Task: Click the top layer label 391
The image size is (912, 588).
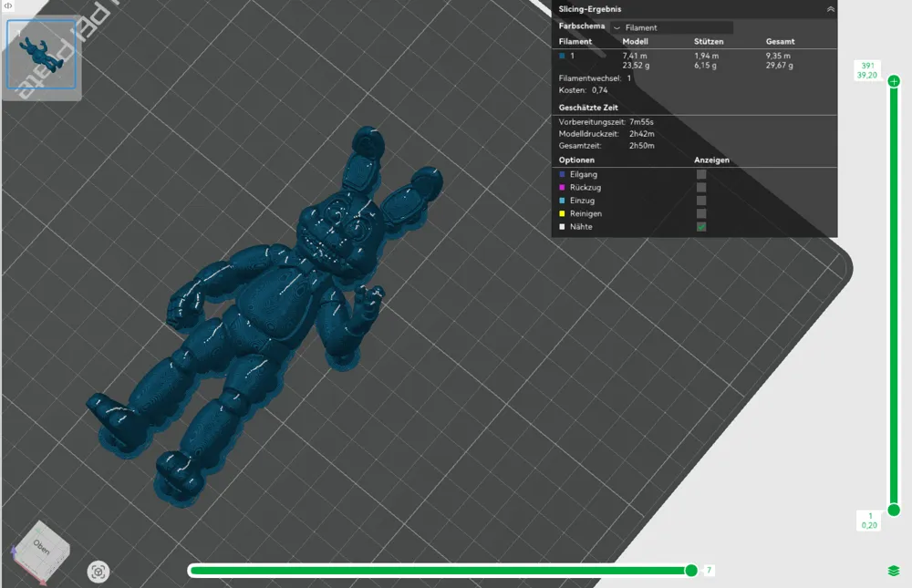Action: click(868, 66)
